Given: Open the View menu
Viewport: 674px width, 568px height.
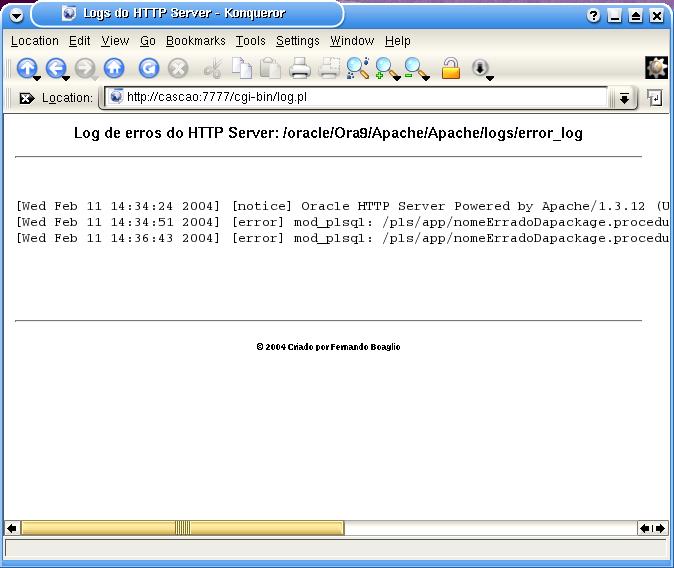Looking at the screenshot, I should coord(115,41).
